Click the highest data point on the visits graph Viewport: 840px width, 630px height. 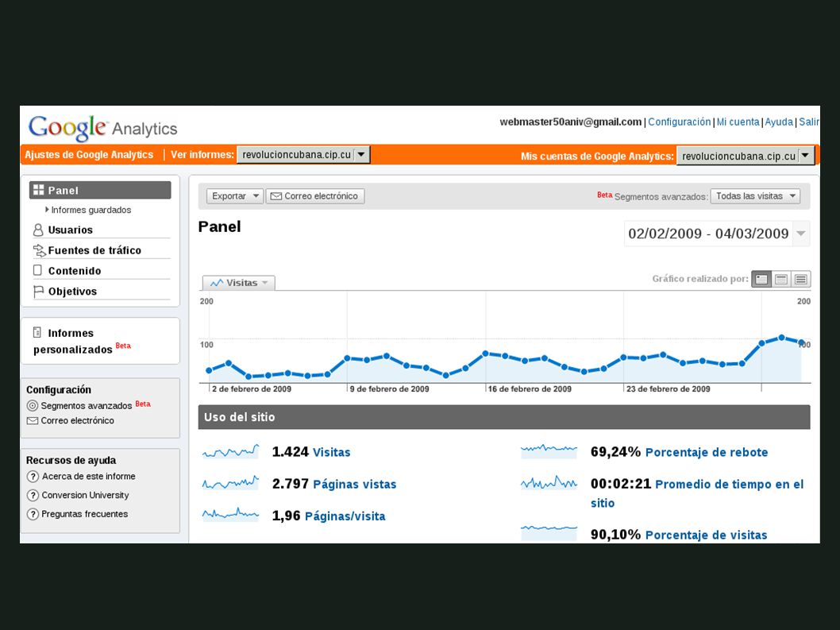point(781,338)
